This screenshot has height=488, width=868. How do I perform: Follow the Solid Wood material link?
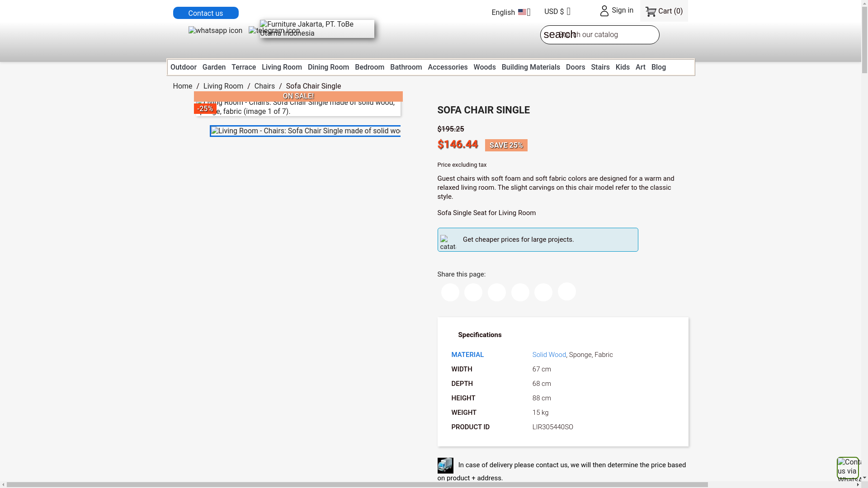(549, 355)
